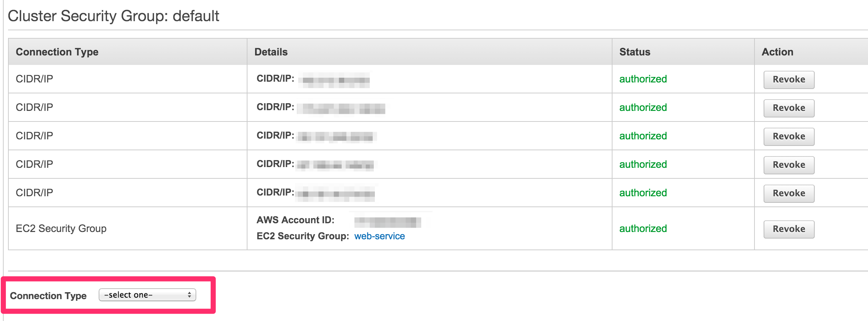
Task: Revoke the EC2 Security Group access
Action: tap(788, 229)
